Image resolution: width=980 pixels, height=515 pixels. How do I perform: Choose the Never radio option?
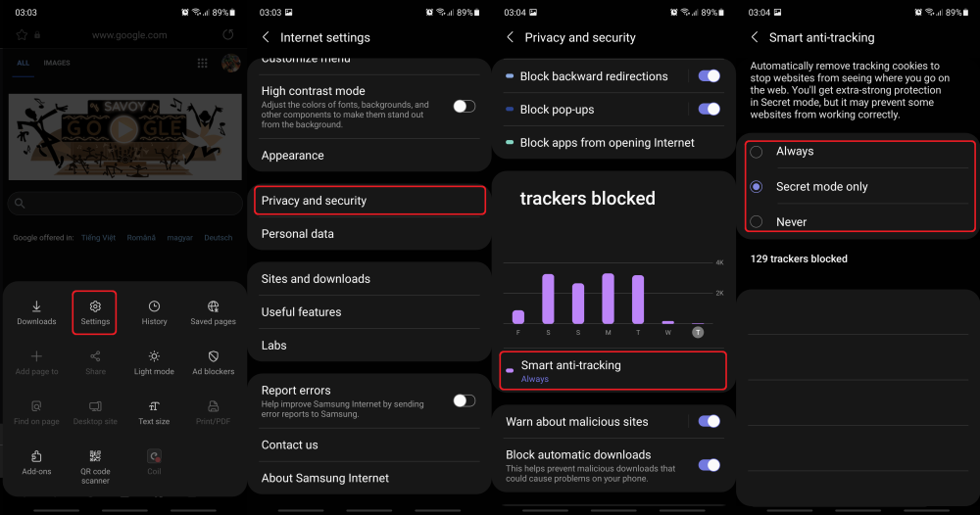coord(757,221)
